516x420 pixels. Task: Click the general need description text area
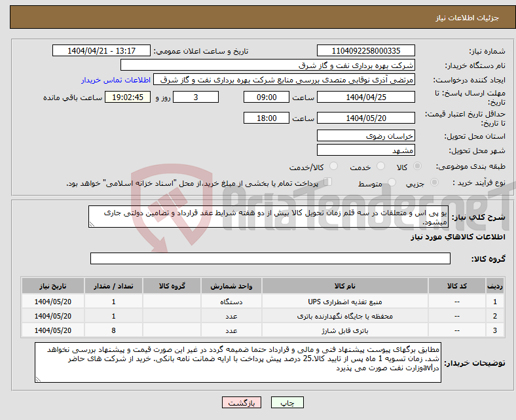click(x=268, y=217)
